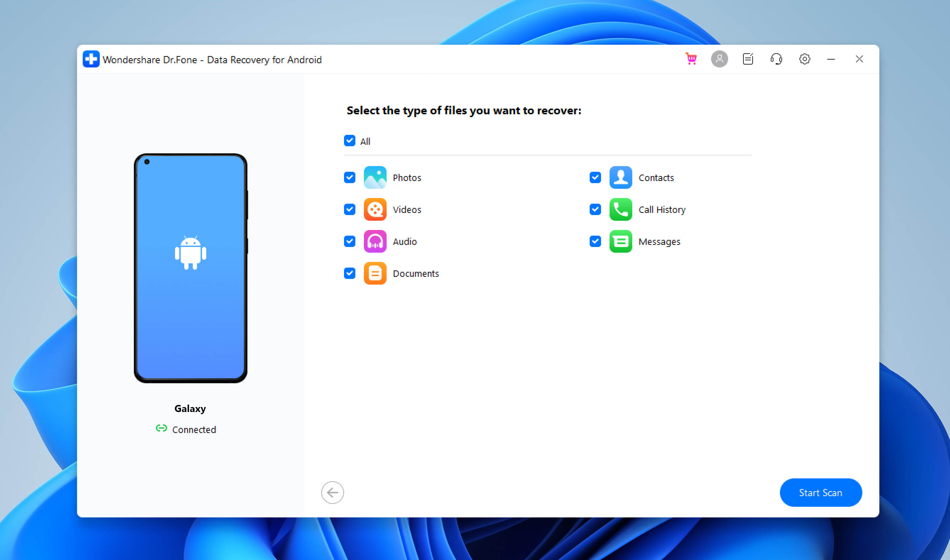Deselect the Documents checkbox
Screen dimensions: 950x560
(x=349, y=273)
